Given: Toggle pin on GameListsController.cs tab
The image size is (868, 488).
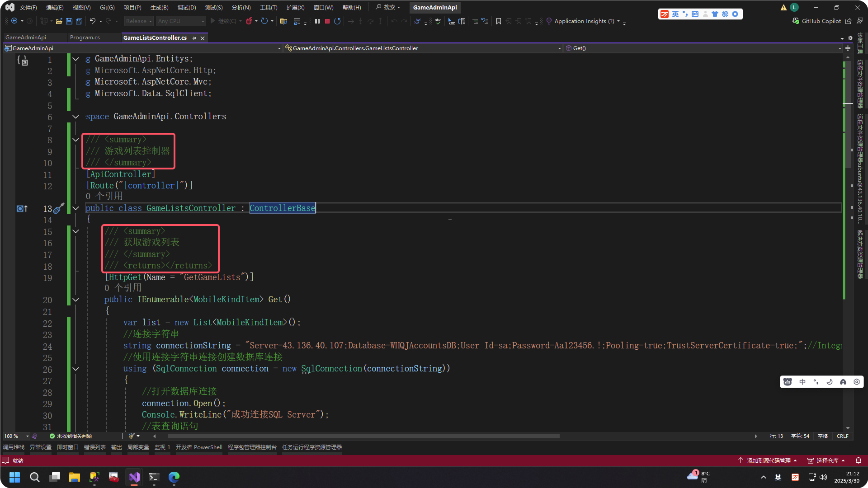Looking at the screenshot, I should coord(194,38).
